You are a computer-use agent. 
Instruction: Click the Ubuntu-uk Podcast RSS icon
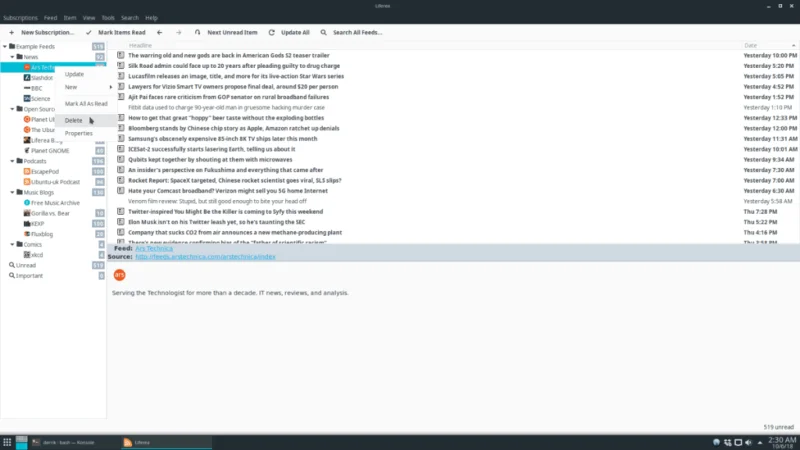pyautogui.click(x=27, y=182)
